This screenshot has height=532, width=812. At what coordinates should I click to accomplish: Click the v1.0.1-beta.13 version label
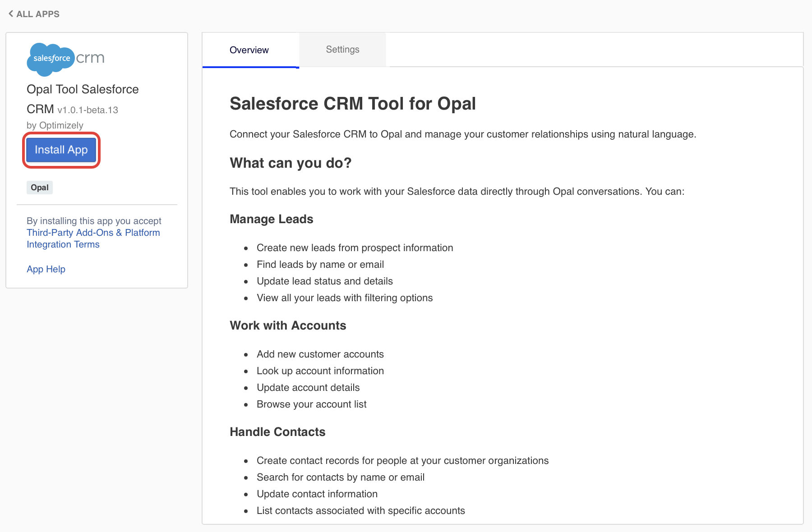(x=88, y=110)
